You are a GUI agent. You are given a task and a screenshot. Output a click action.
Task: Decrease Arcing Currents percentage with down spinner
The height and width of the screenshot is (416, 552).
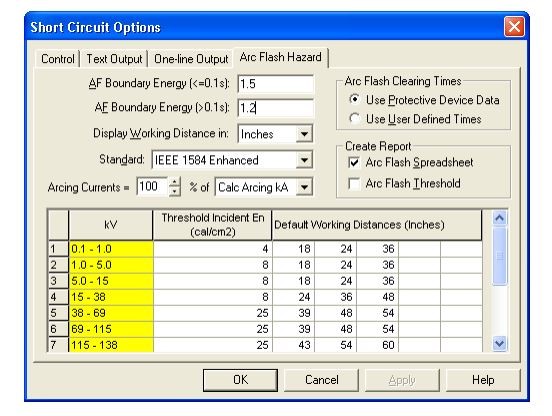coord(175,191)
